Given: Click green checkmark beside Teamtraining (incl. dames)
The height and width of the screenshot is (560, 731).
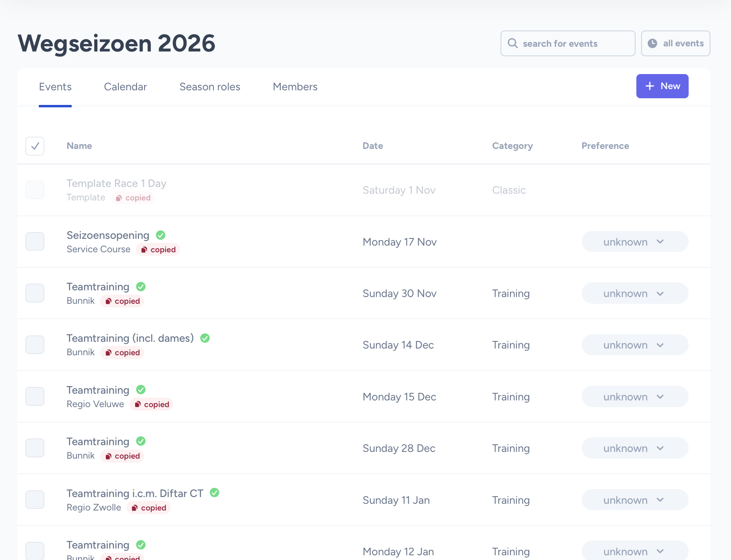Looking at the screenshot, I should pyautogui.click(x=205, y=338).
